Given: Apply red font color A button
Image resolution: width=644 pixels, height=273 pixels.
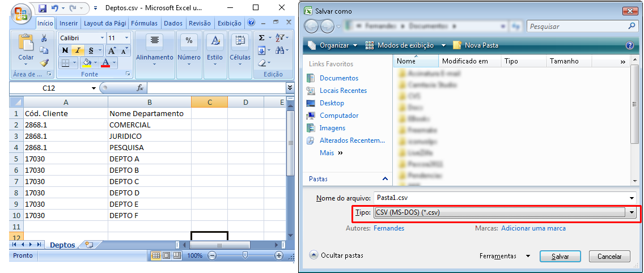Looking at the screenshot, I should tap(105, 63).
